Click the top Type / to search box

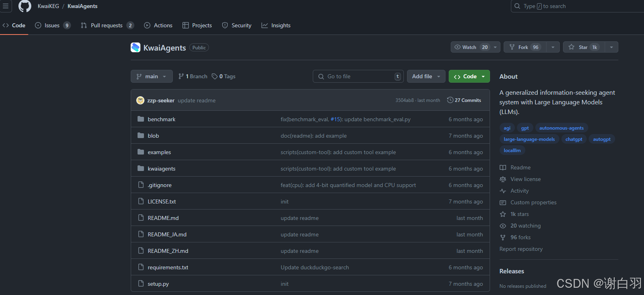[x=577, y=6]
